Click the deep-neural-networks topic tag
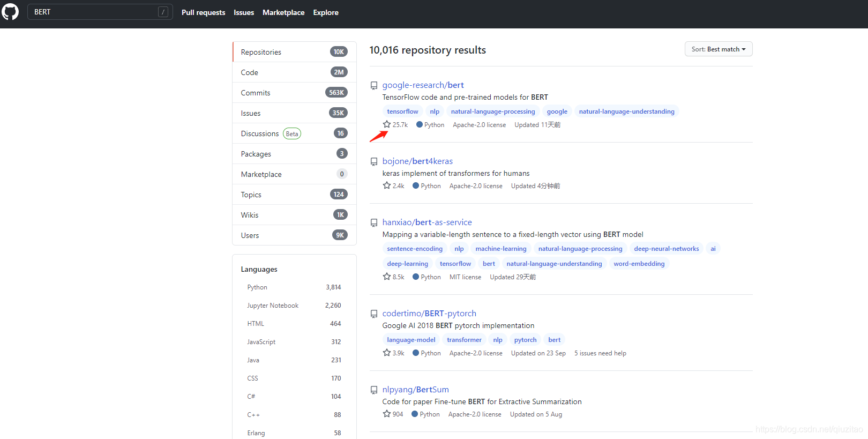 (x=667, y=249)
